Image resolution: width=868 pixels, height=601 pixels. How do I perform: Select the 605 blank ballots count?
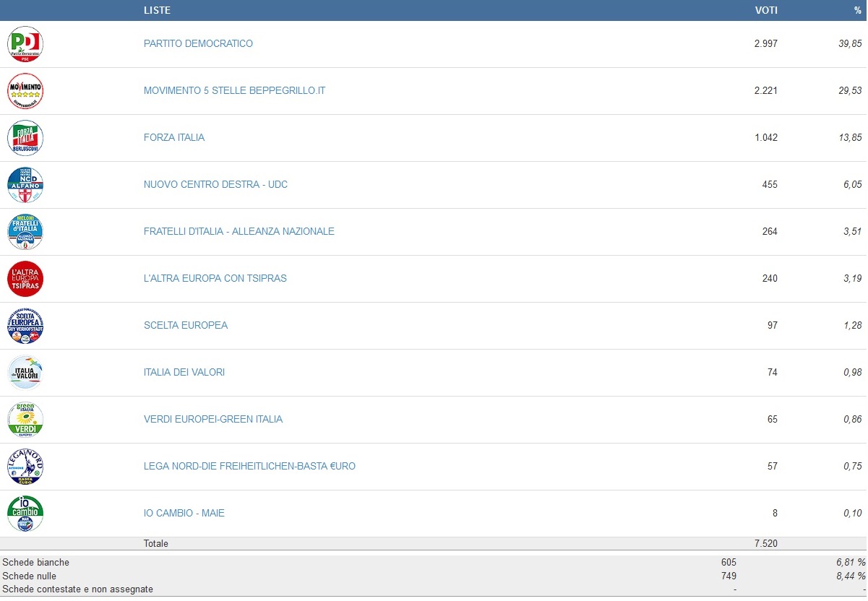(x=729, y=562)
